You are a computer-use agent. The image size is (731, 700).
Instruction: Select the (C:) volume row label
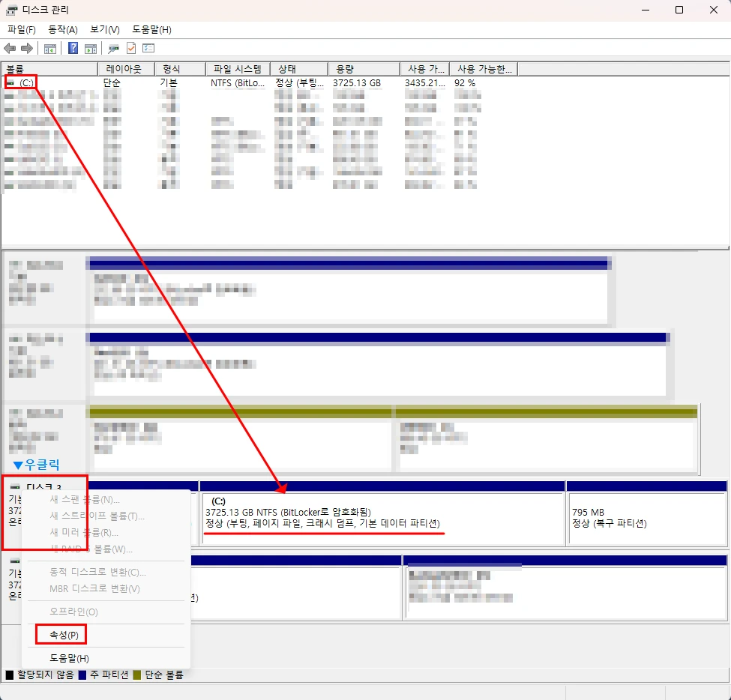26,83
